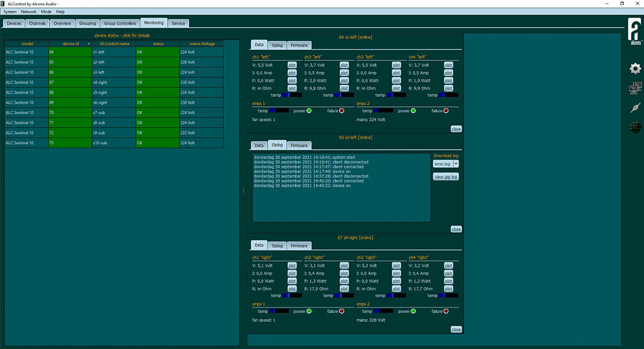Plot ch1 right voltage 5,1 Volt
Viewport: 644px width, 349px height.
(x=292, y=265)
